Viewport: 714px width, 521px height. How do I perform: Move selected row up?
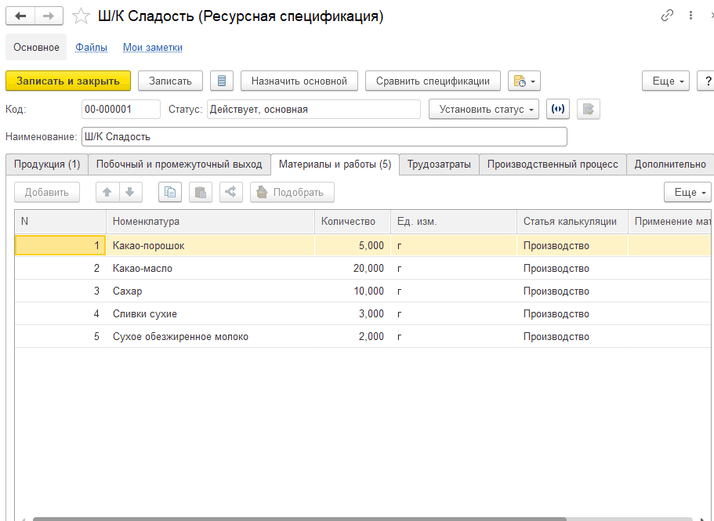click(x=107, y=192)
